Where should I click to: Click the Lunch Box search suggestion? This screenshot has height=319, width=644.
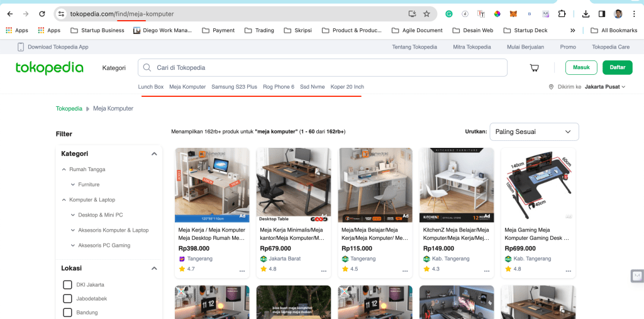151,87
